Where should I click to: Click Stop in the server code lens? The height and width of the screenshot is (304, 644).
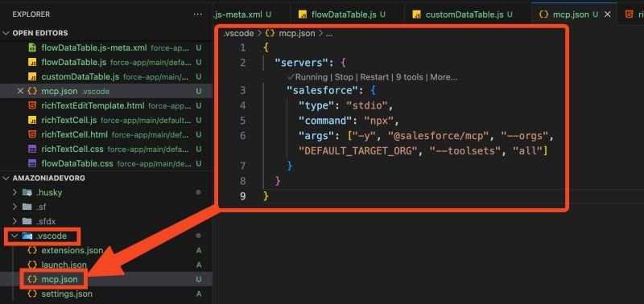point(344,77)
